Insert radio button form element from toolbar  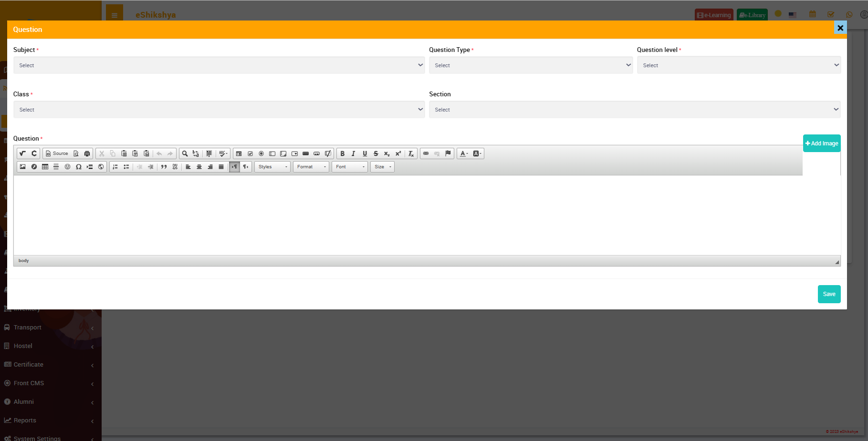(x=261, y=154)
